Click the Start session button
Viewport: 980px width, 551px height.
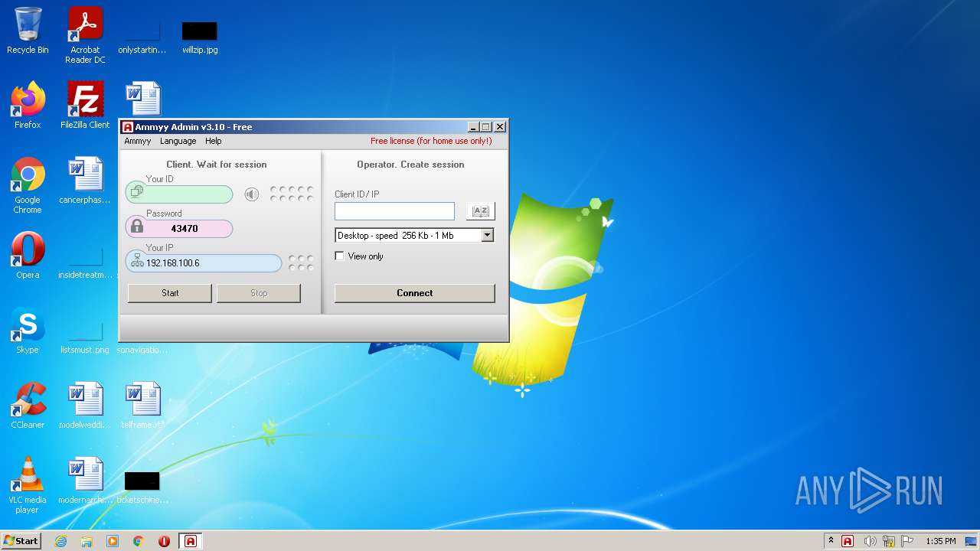pos(170,293)
